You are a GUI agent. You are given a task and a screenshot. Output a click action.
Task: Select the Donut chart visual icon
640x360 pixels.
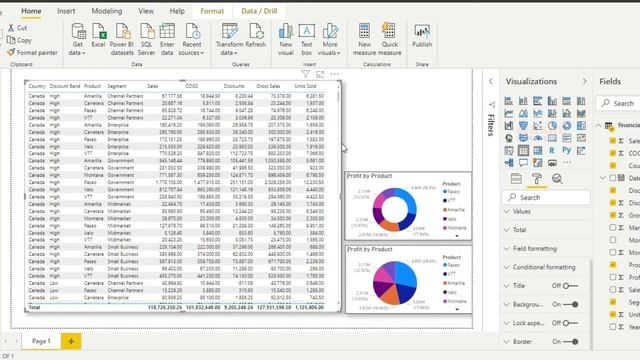coord(567,126)
